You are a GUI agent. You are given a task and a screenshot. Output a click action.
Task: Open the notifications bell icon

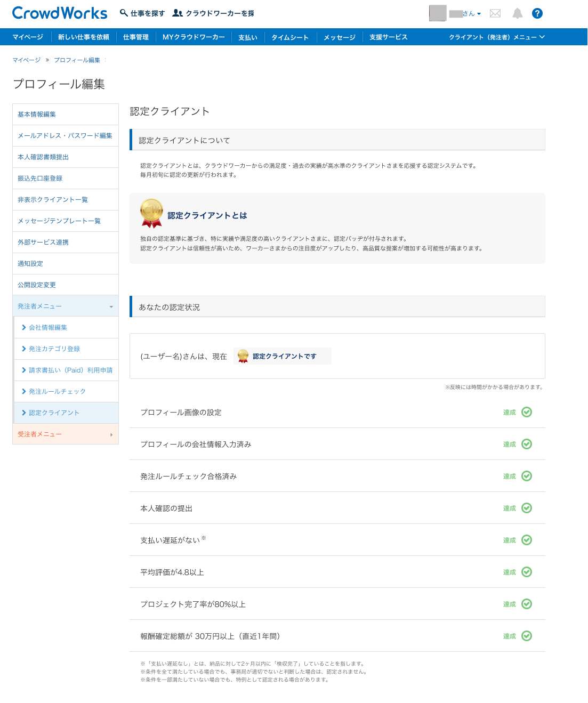(x=517, y=13)
